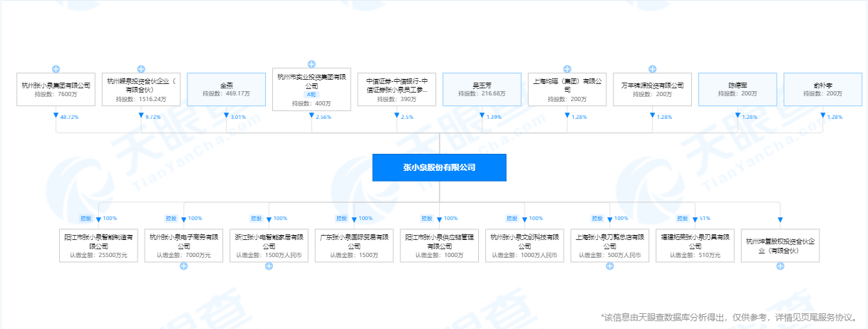Expand the plus above 杭州嵘泉投资合伙企业

(141, 69)
